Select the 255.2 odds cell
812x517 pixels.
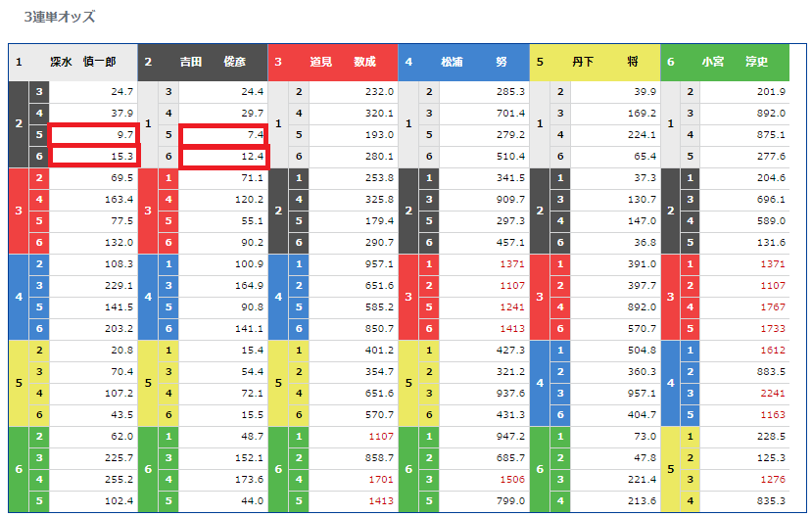[93, 480]
